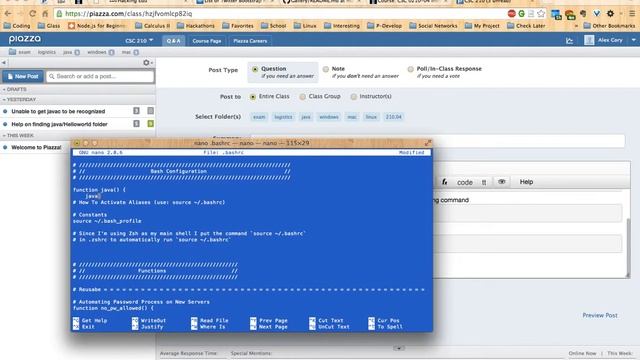Click the Piazza logo
The height and width of the screenshot is (360, 640).
pyautogui.click(x=25, y=39)
